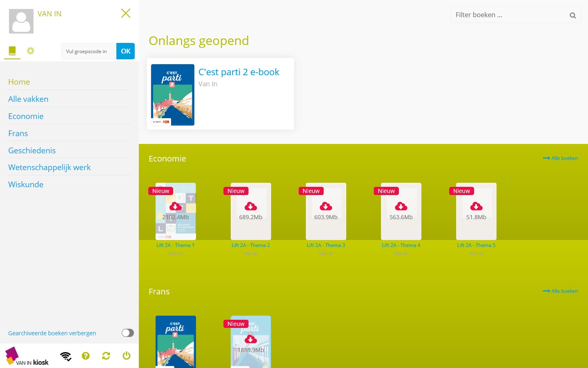Select Alle vakken in sidebar
Image resolution: width=588 pixels, height=368 pixels.
point(28,99)
